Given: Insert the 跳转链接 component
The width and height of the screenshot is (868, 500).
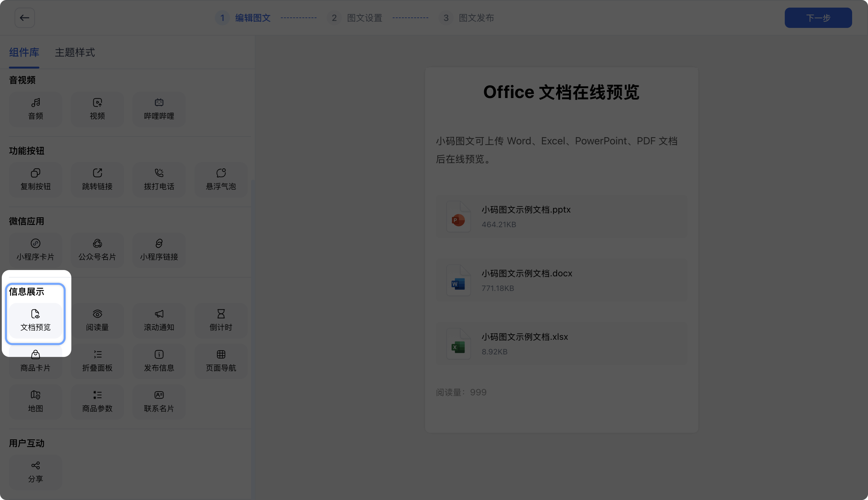Looking at the screenshot, I should click(97, 180).
